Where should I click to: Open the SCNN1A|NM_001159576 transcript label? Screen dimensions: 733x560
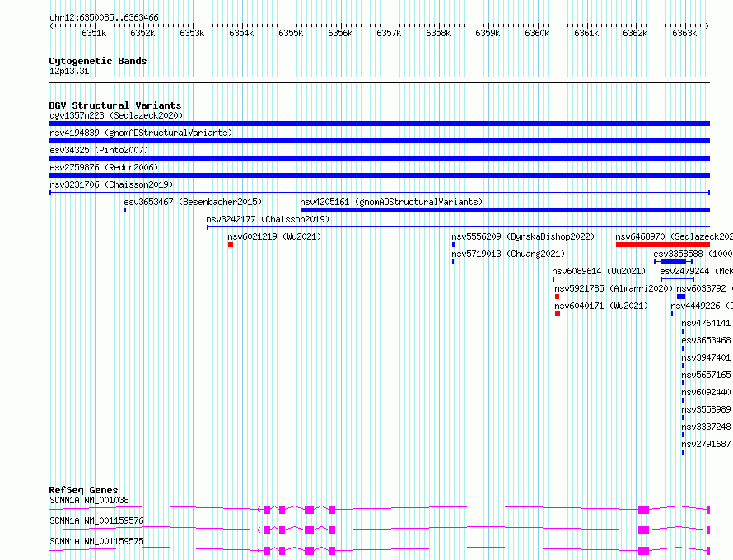96,520
